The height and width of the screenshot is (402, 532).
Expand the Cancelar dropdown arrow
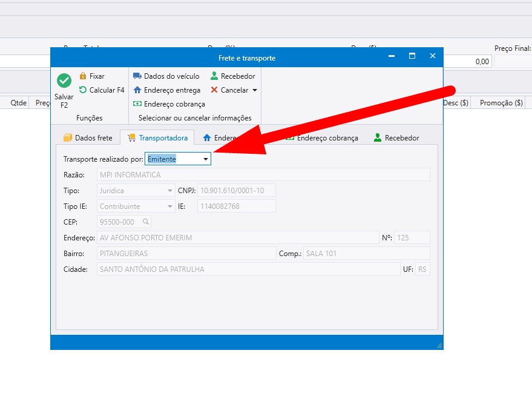coord(254,90)
